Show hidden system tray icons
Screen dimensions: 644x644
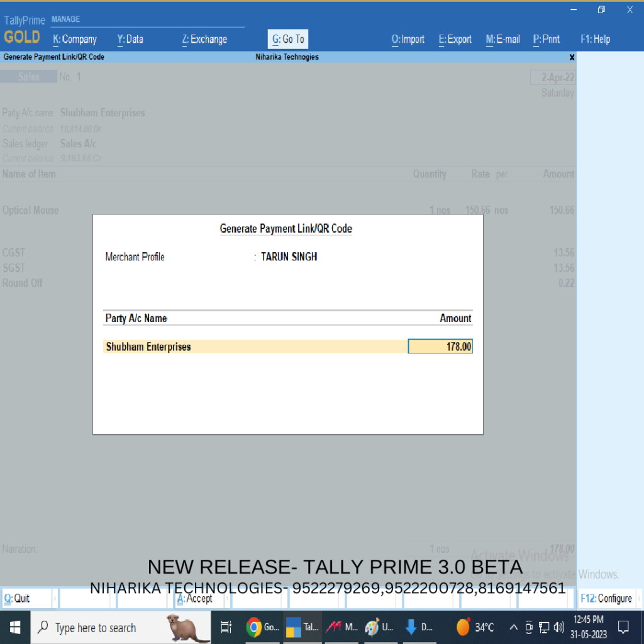[513, 627]
